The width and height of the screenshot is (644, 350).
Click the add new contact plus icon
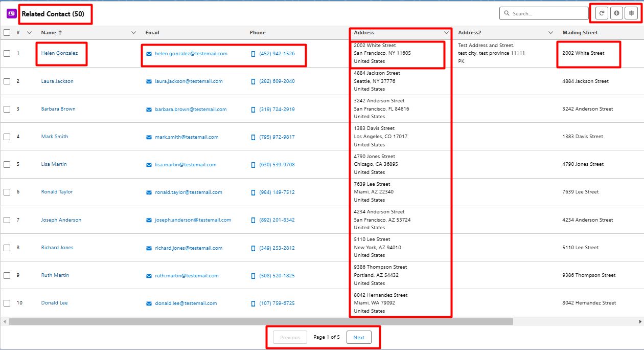617,13
